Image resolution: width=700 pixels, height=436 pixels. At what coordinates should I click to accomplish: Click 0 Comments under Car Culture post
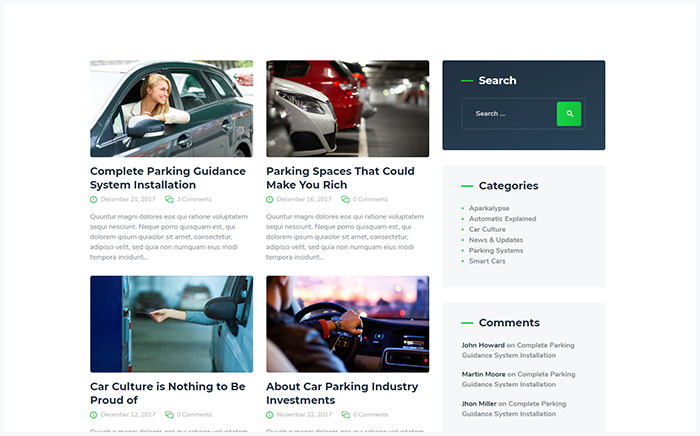[x=194, y=415]
